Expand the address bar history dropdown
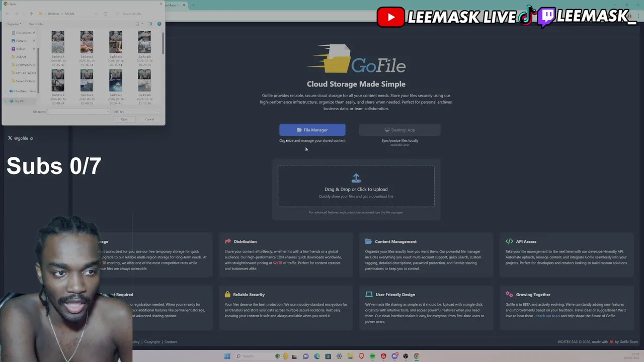This screenshot has height=362, width=644. point(96,14)
